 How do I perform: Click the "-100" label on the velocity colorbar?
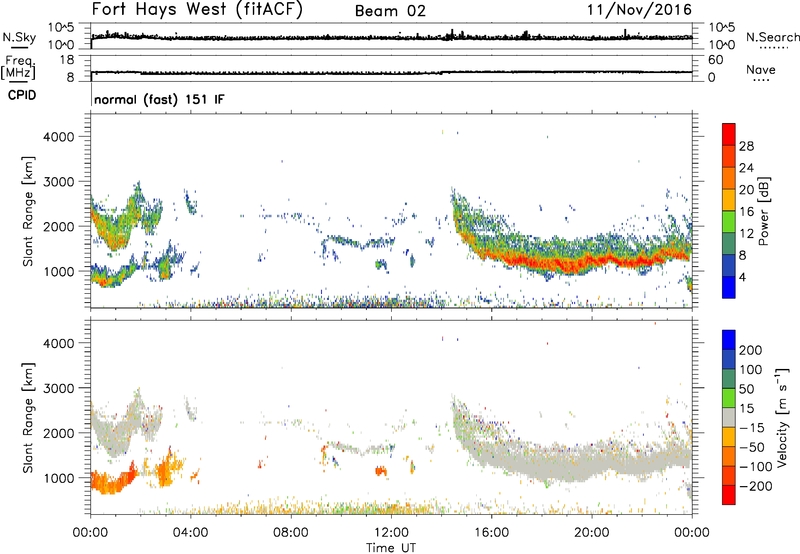[756, 467]
